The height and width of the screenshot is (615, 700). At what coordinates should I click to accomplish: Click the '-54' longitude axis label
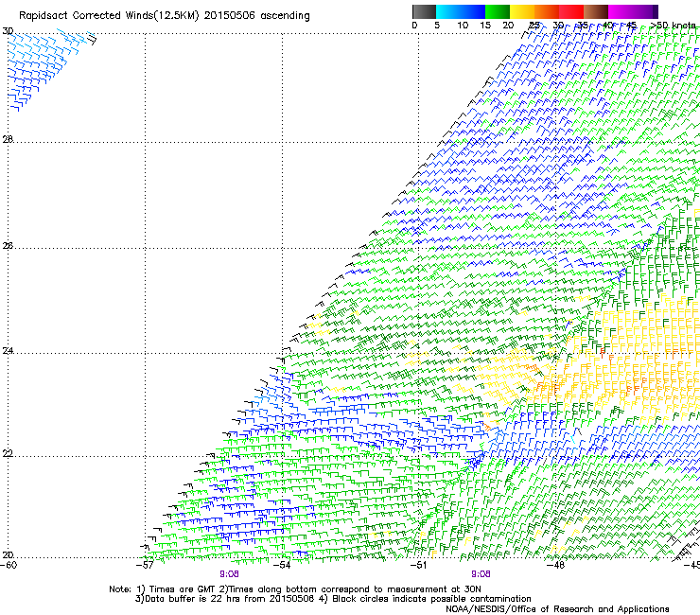(x=282, y=565)
